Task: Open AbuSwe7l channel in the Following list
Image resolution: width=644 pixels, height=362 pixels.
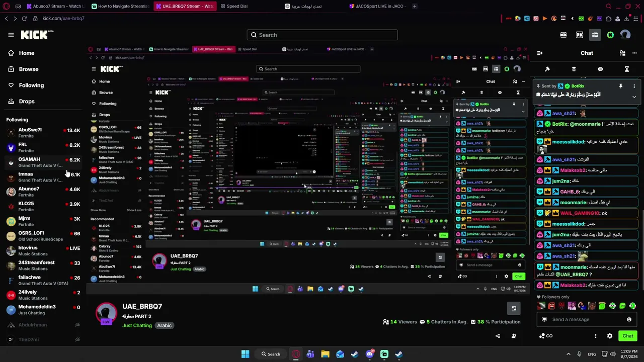Action: click(x=43, y=133)
